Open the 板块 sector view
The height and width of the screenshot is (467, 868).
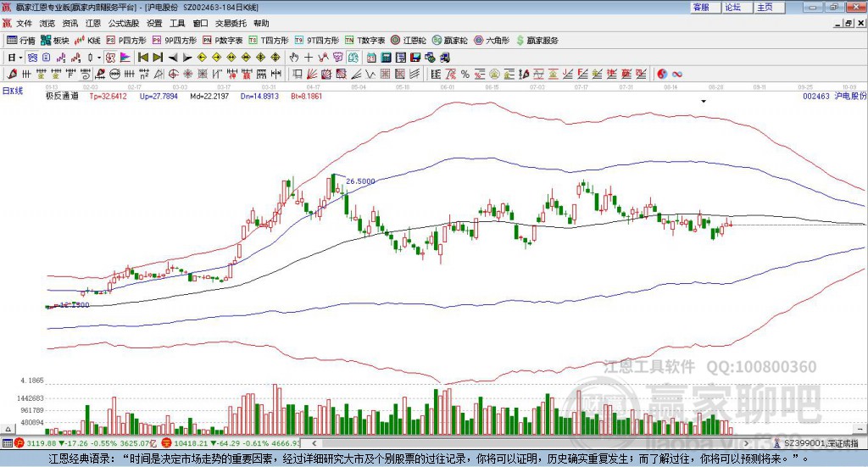point(54,41)
